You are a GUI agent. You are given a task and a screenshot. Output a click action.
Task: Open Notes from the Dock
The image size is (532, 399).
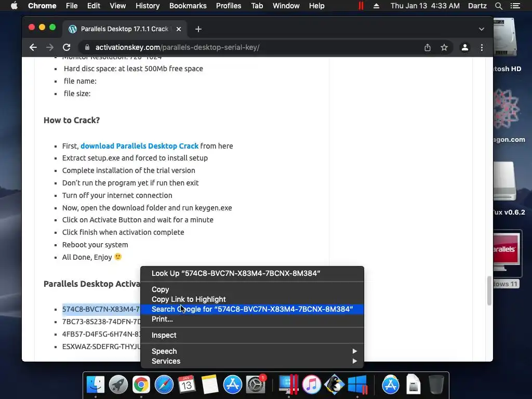(x=210, y=385)
